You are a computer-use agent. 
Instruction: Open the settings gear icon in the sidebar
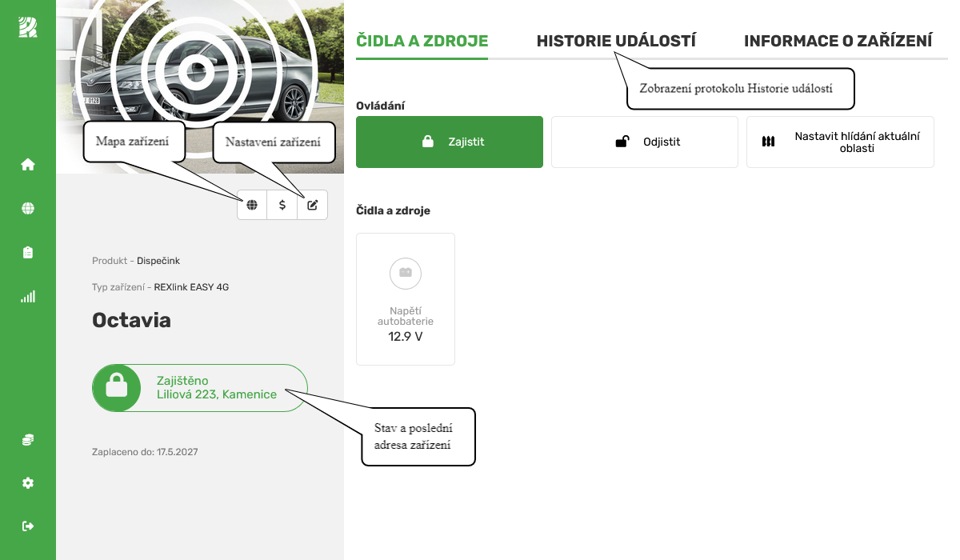click(x=28, y=482)
